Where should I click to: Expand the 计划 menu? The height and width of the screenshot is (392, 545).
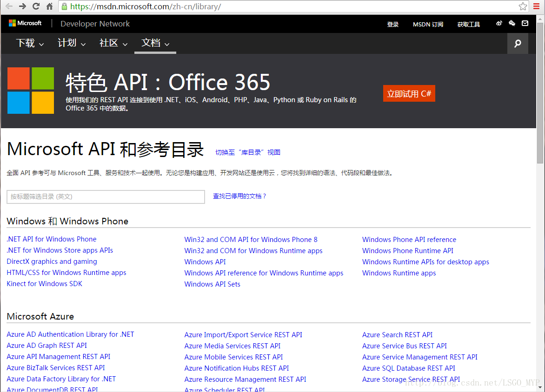coord(72,43)
